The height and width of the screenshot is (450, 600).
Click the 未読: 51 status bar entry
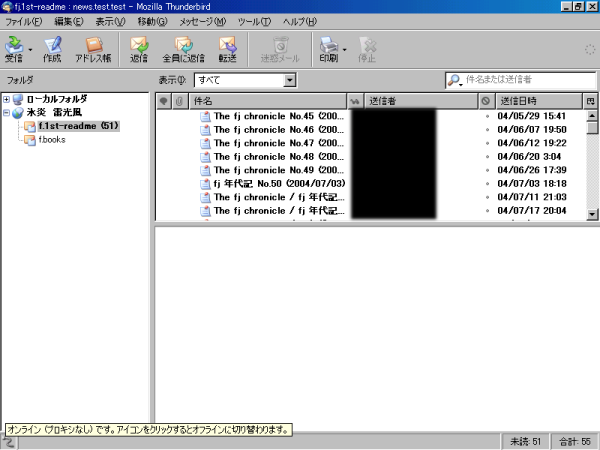[x=525, y=442]
